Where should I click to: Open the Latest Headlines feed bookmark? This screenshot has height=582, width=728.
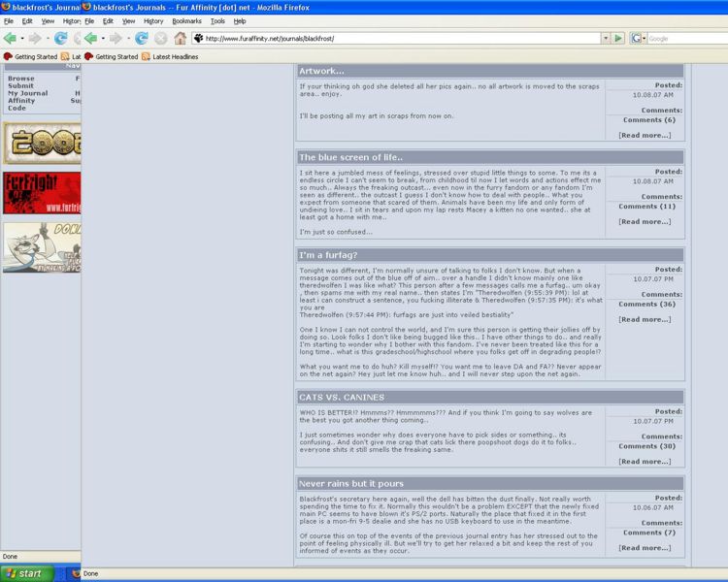point(175,57)
